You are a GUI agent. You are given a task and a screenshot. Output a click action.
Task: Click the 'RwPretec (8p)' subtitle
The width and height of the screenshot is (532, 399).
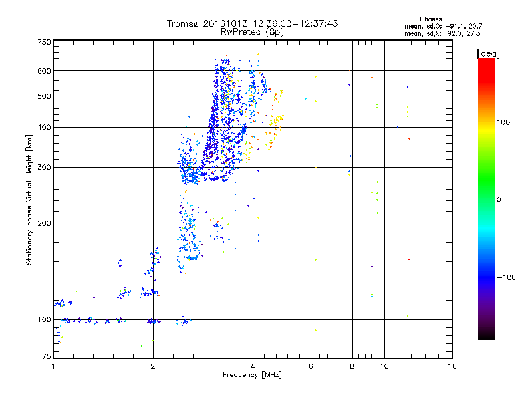pos(252,32)
